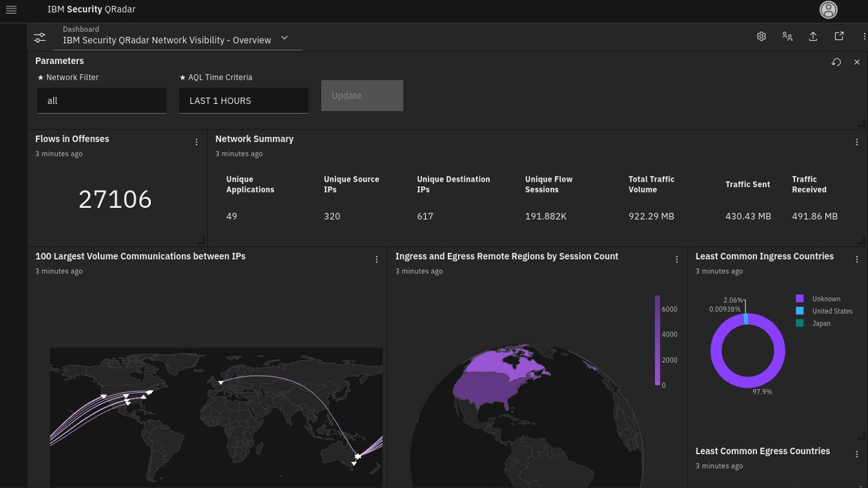Close the Parameters panel

pos(857,62)
